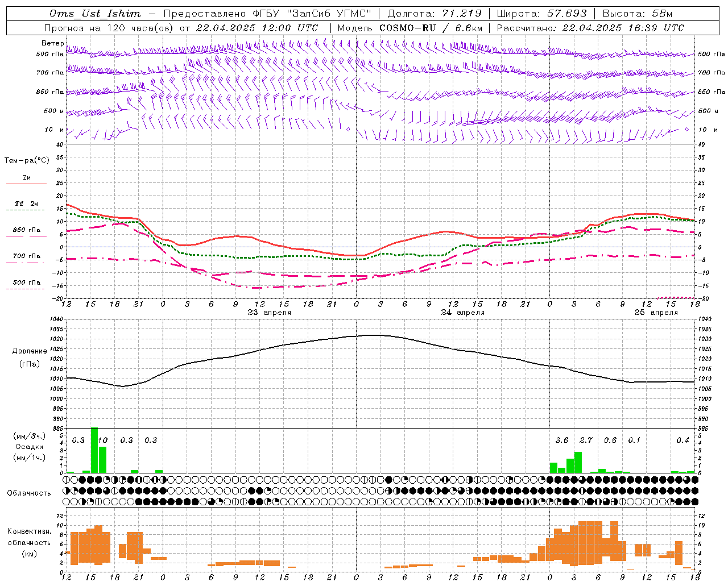Click the Конвективн. облачность label
728x582 pixels.
[29, 537]
